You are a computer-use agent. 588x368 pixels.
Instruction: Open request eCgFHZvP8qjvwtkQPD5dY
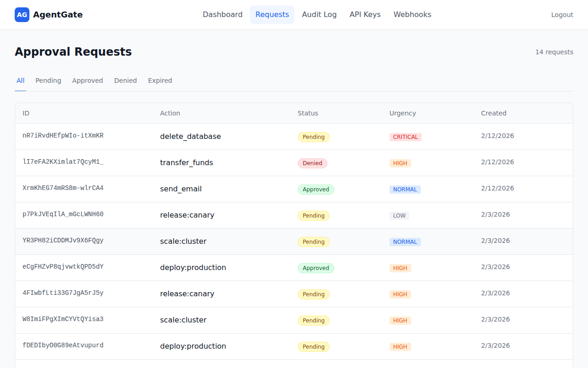click(x=63, y=267)
